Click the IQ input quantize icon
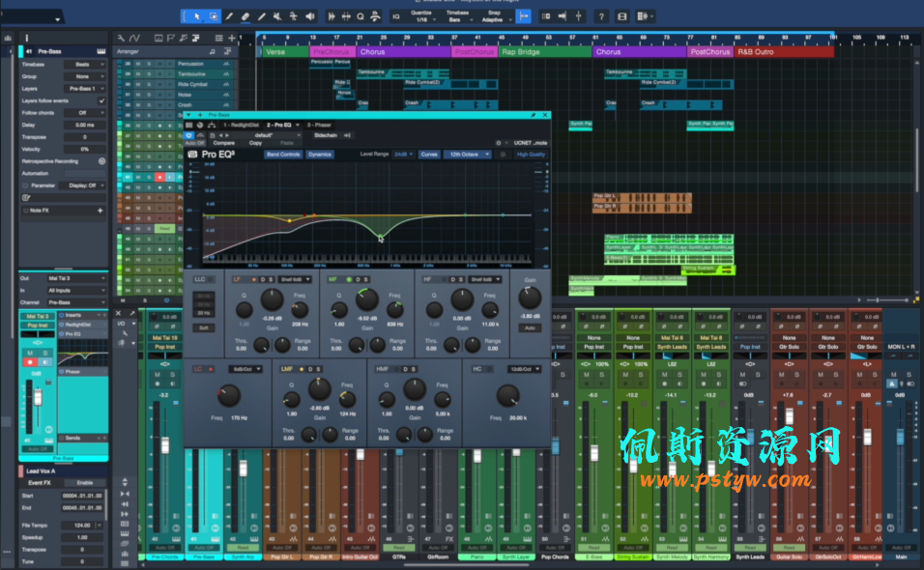 tap(396, 16)
